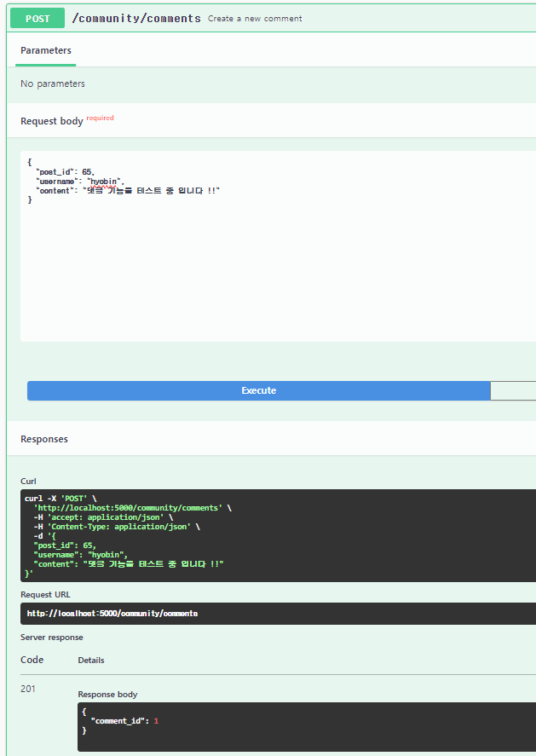536x756 pixels.
Task: Click the 'Responses' section heading
Action: pos(43,439)
